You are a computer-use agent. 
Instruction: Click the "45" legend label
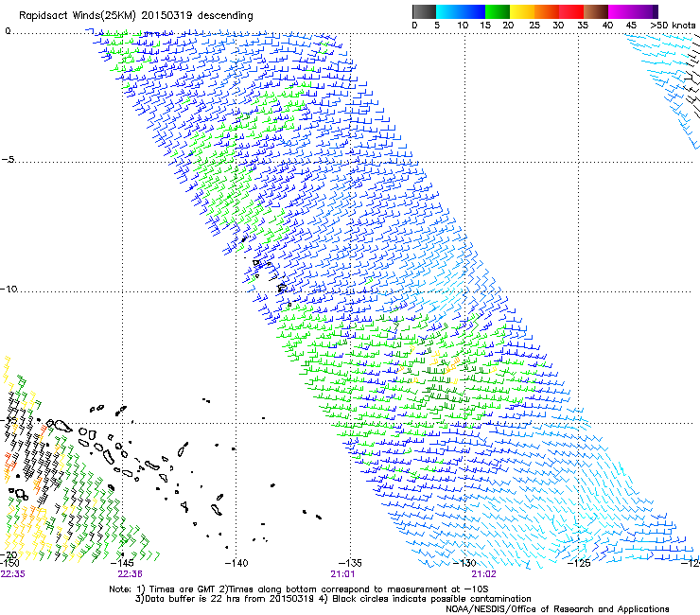click(631, 26)
